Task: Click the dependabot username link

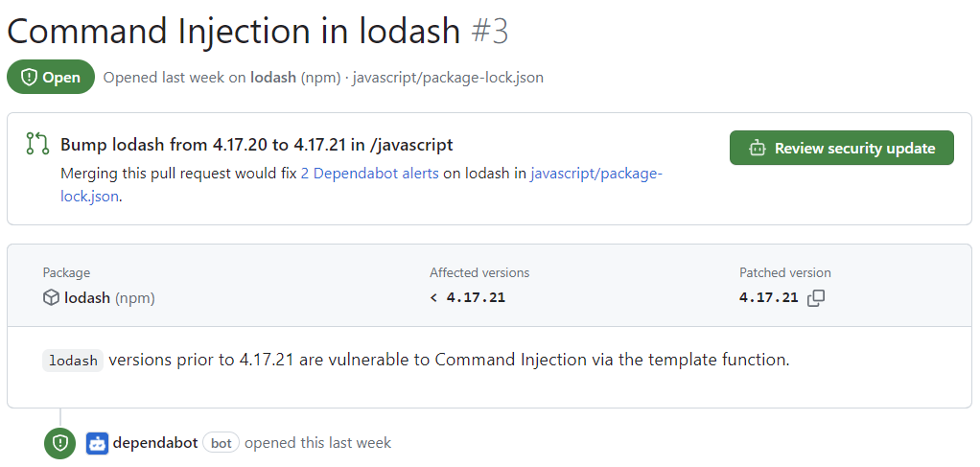Action: click(x=155, y=443)
